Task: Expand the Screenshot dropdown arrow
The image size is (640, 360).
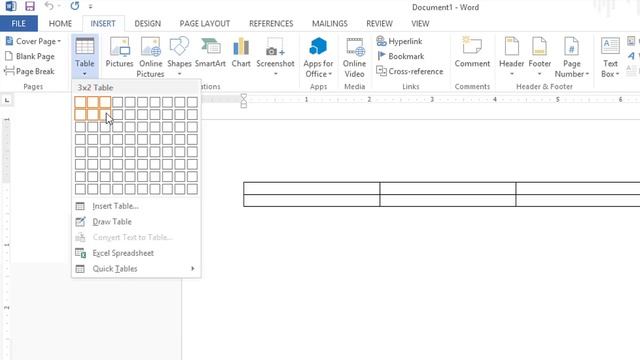Action: 276,74
